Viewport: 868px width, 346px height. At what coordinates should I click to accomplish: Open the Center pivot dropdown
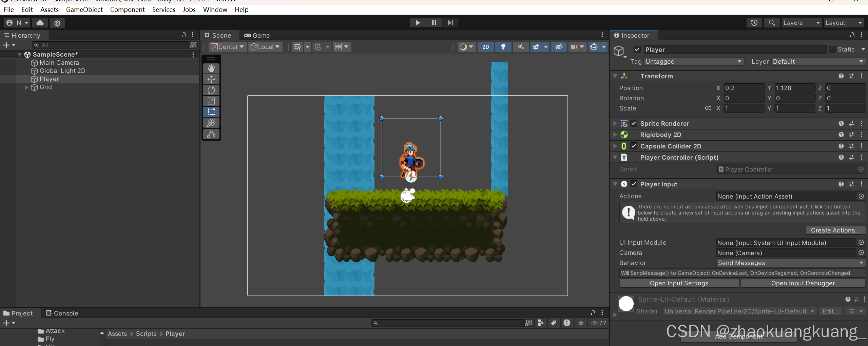tap(228, 47)
